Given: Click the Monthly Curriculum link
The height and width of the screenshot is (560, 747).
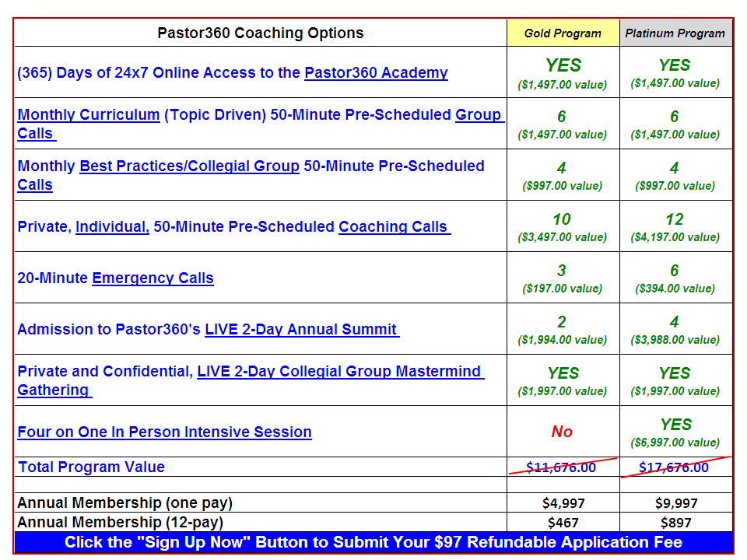Looking at the screenshot, I should point(89,114).
